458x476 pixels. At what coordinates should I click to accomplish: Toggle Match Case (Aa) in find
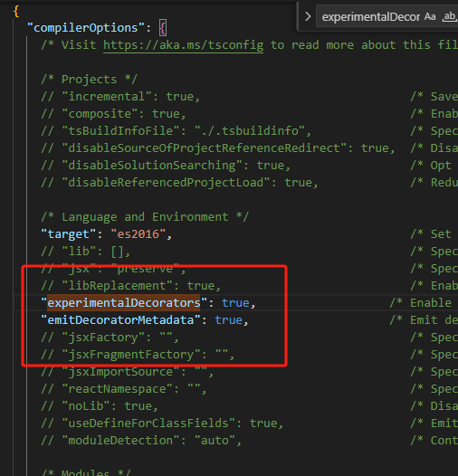point(430,16)
